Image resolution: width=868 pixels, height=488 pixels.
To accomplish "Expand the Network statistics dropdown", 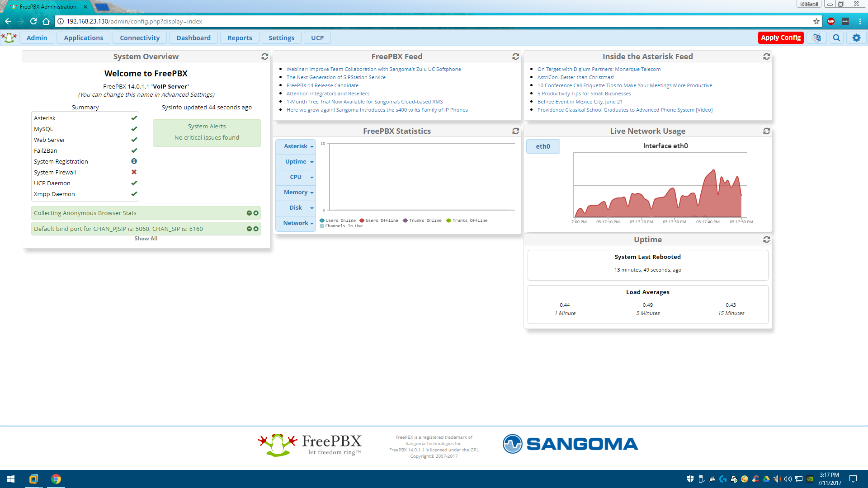I will pos(296,223).
